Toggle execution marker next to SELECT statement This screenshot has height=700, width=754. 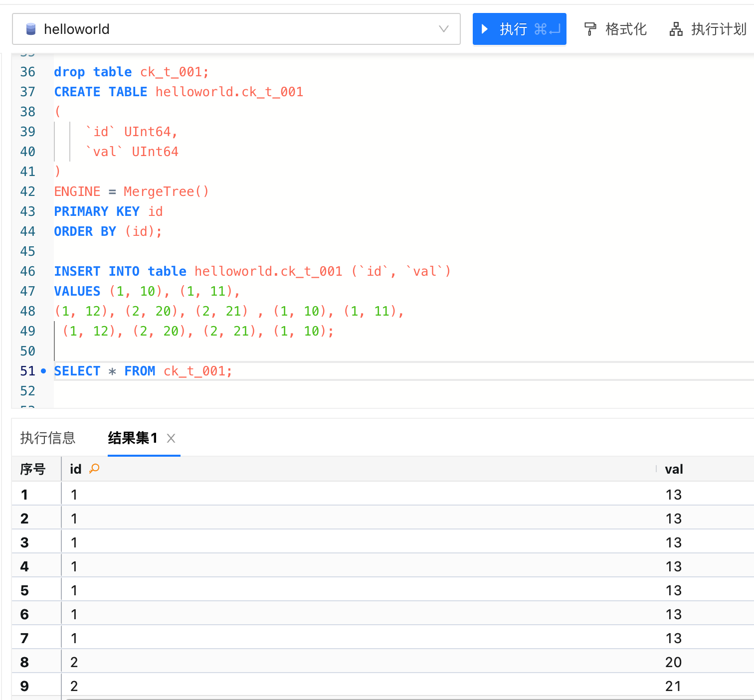44,371
